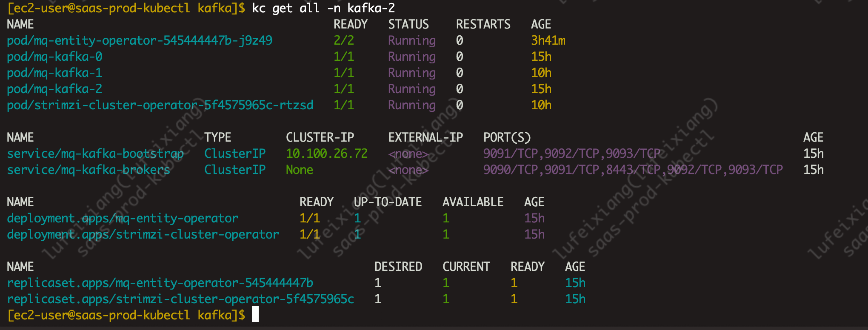Click the top prompt '[ec2-user@saas-prod-kubectl kafka]$'
The image size is (868, 330).
pos(126,8)
